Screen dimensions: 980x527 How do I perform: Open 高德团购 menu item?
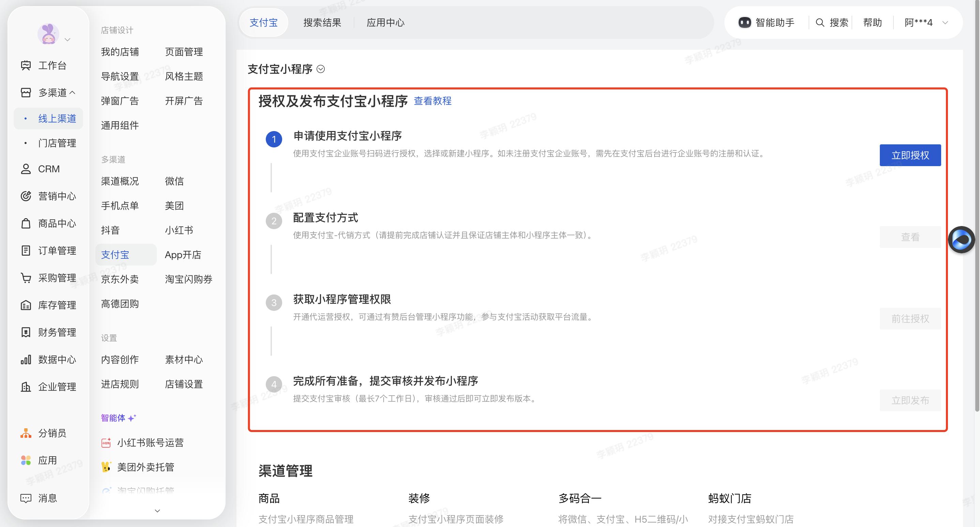tap(120, 304)
